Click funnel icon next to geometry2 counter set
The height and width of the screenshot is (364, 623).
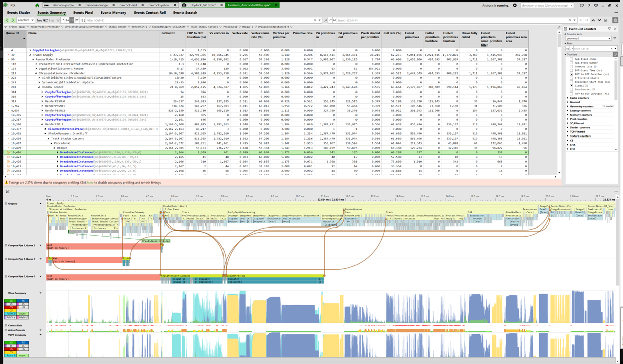point(615,38)
